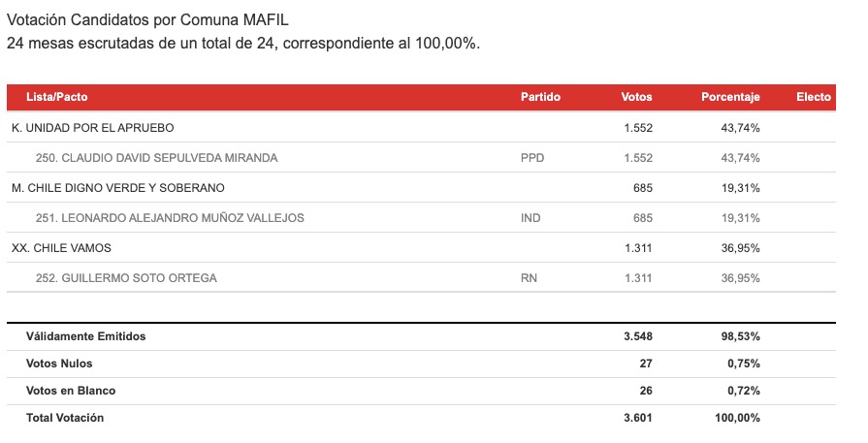Select the K. UNIDAD POR EL APRUEBO row

(x=421, y=128)
